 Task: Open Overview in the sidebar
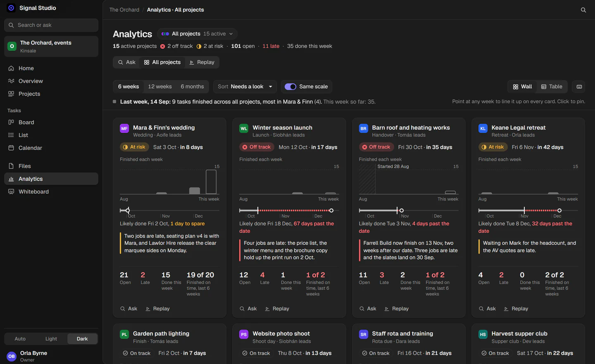(x=51, y=81)
